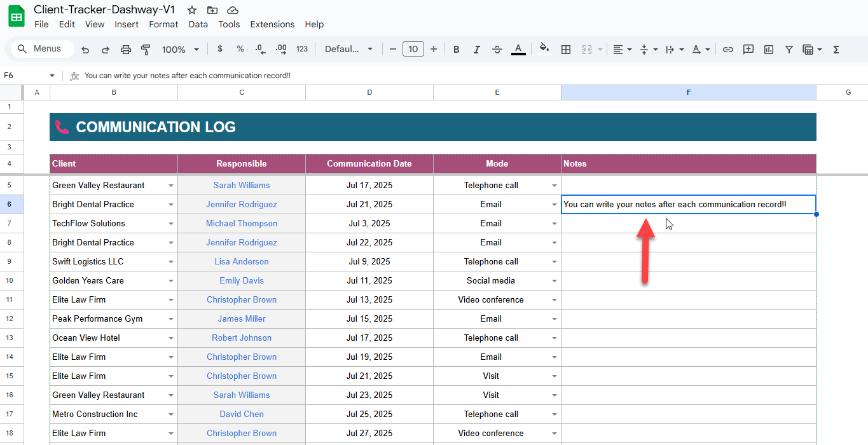Click the Christopher Brown link in row 11

click(x=242, y=299)
